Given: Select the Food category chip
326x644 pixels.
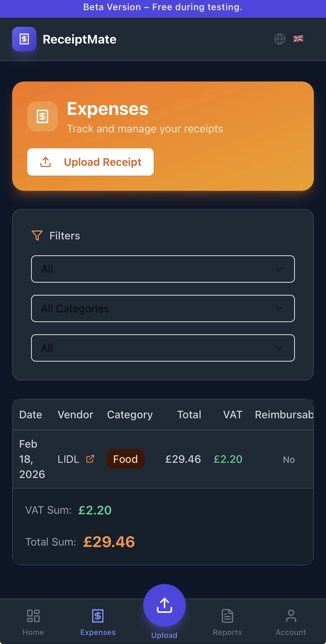Looking at the screenshot, I should click(x=125, y=459).
